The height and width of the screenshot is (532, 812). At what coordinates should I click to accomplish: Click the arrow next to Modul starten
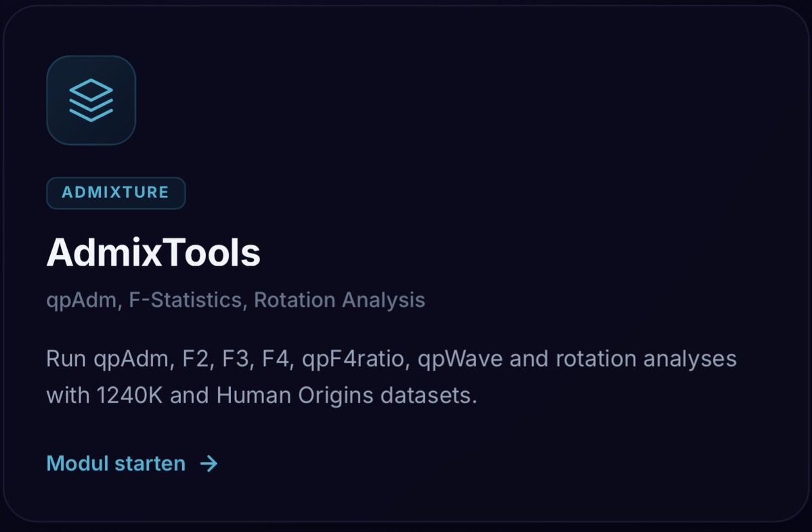point(209,464)
